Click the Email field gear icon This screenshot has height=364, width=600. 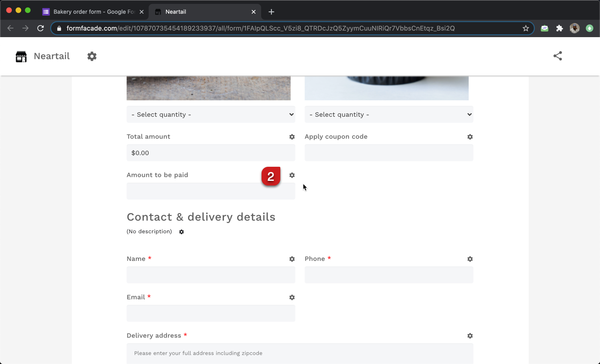[292, 297]
